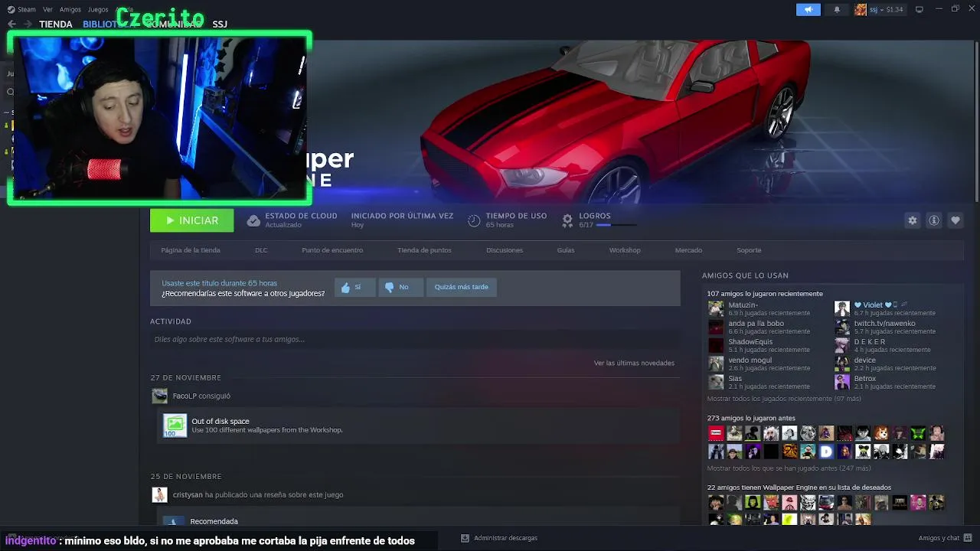Open the SSJ profile tab

220,24
